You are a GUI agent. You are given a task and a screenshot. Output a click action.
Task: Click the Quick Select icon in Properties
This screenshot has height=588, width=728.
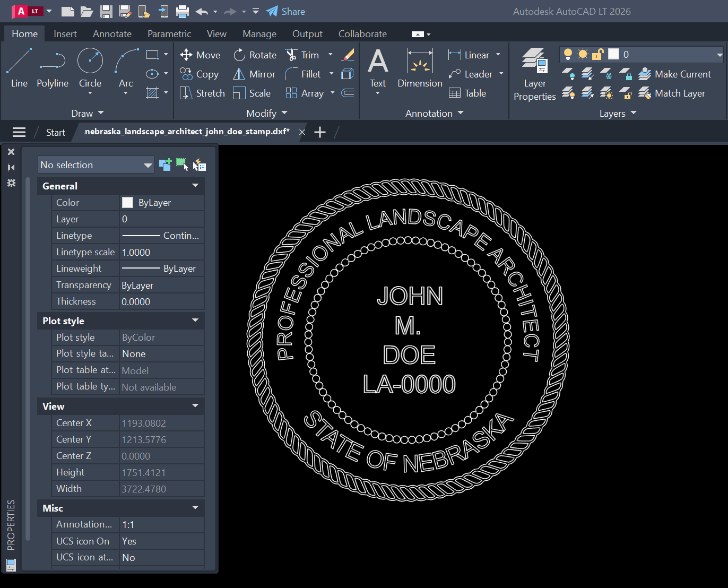coord(199,165)
